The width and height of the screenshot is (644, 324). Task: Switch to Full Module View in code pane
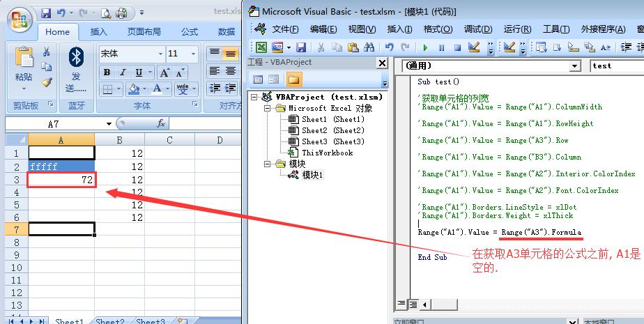pyautogui.click(x=413, y=304)
